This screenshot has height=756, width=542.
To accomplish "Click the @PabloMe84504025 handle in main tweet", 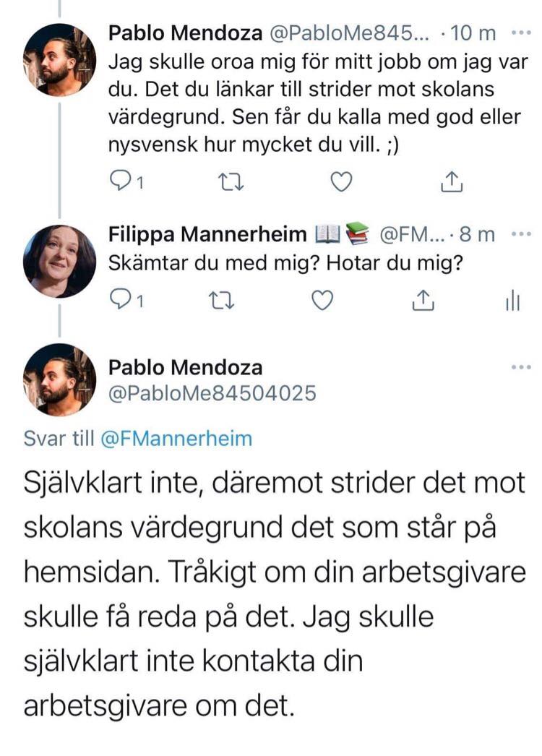I will pos(212,393).
